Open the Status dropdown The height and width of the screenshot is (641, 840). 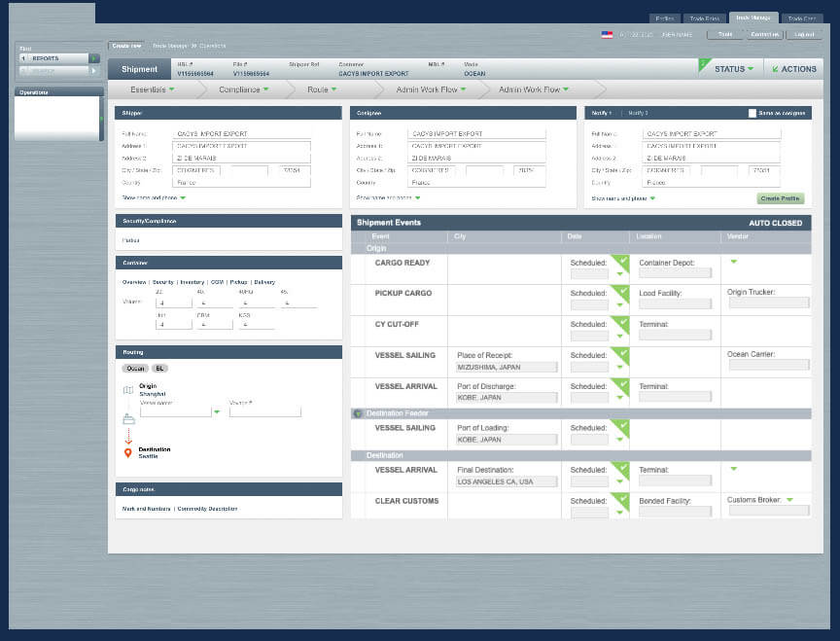tap(734, 69)
